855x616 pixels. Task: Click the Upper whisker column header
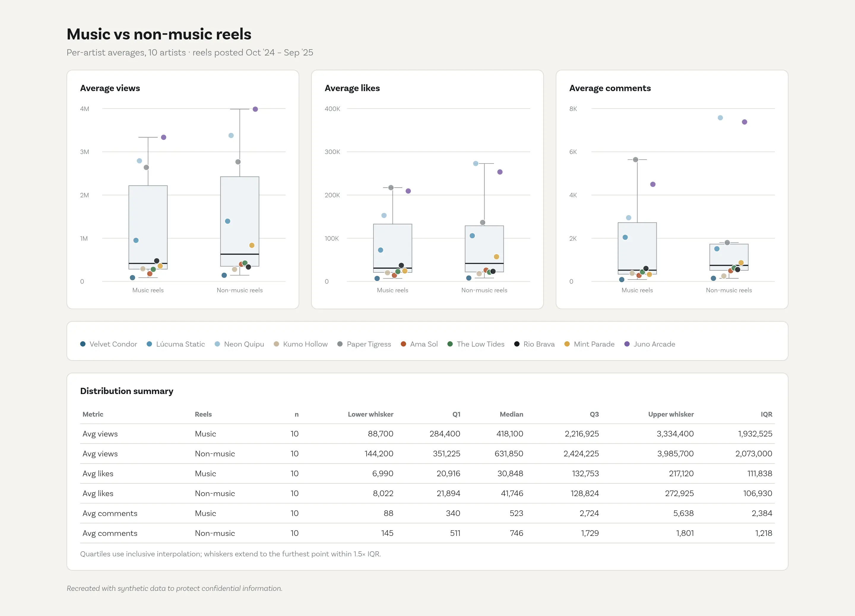click(x=671, y=414)
